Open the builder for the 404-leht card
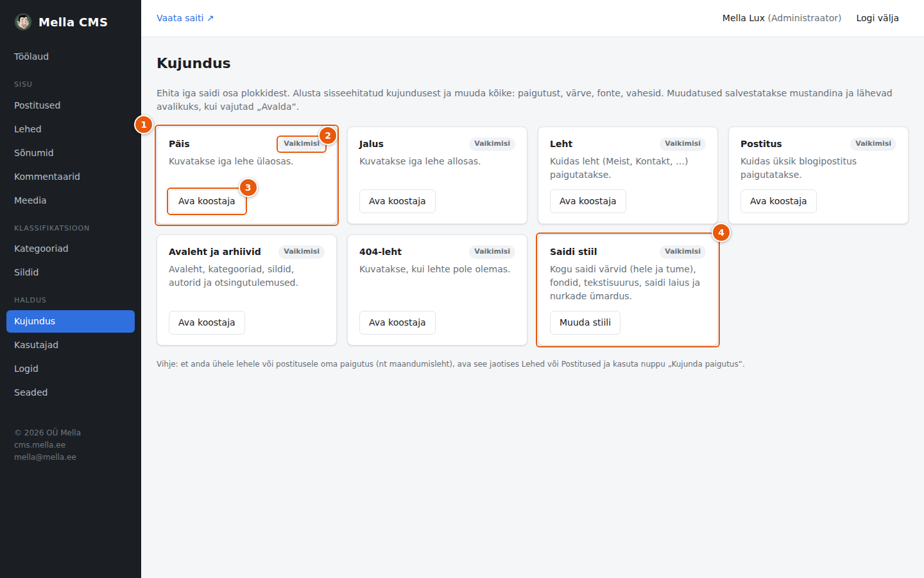Image resolution: width=924 pixels, height=578 pixels. [397, 322]
